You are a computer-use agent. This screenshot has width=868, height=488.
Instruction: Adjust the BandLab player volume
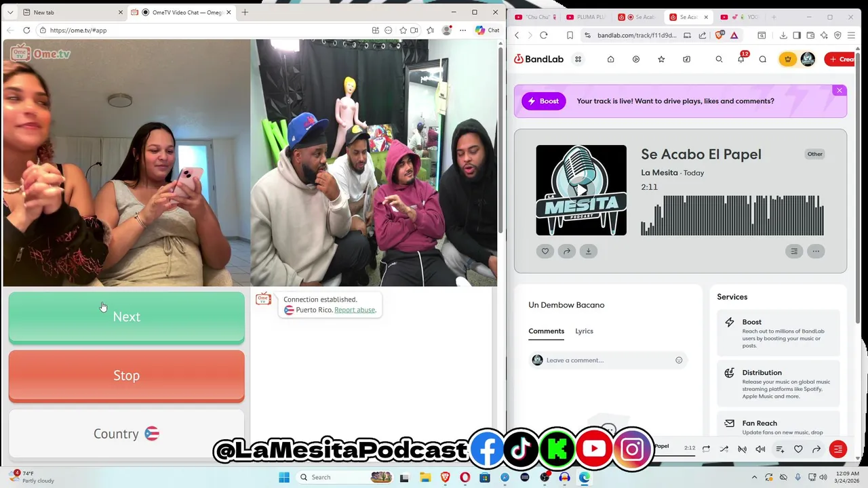[x=760, y=449]
